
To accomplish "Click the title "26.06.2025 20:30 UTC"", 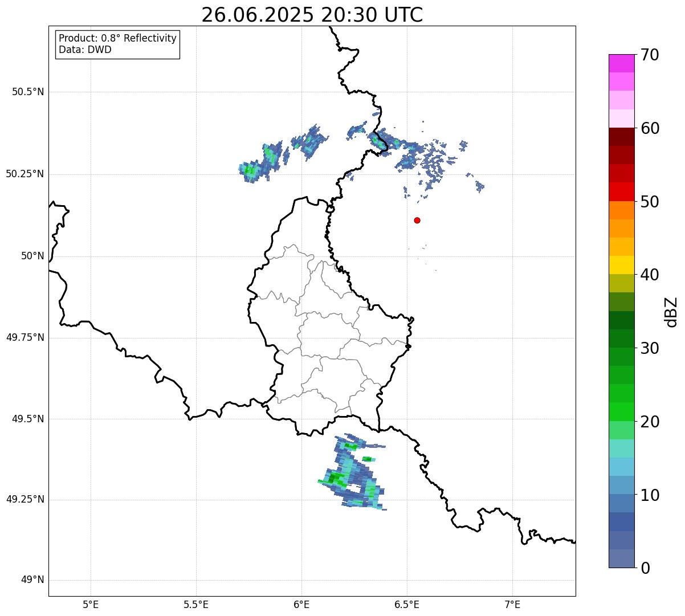I will click(x=312, y=15).
